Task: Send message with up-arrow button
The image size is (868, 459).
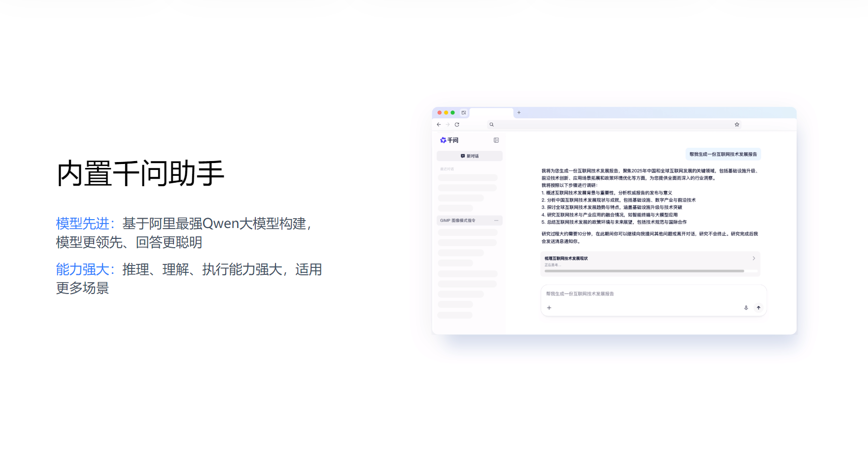Action: tap(759, 308)
